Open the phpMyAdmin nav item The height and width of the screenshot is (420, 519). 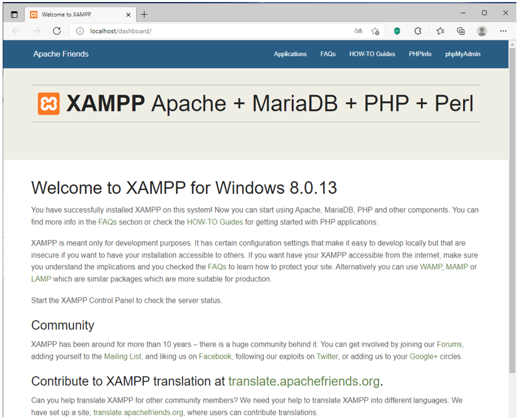tap(462, 54)
